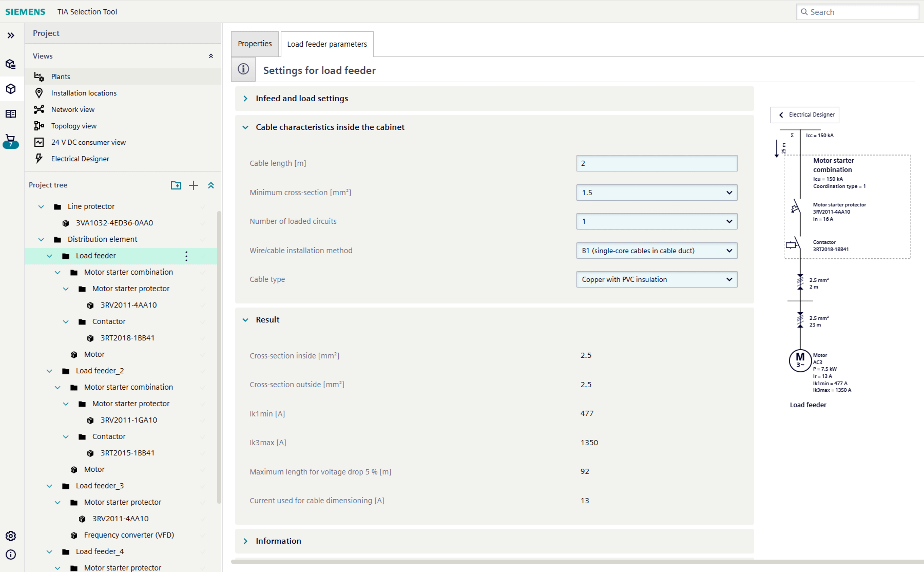Add a new folder to project tree
Screen dimensions: 924x572
(x=176, y=185)
